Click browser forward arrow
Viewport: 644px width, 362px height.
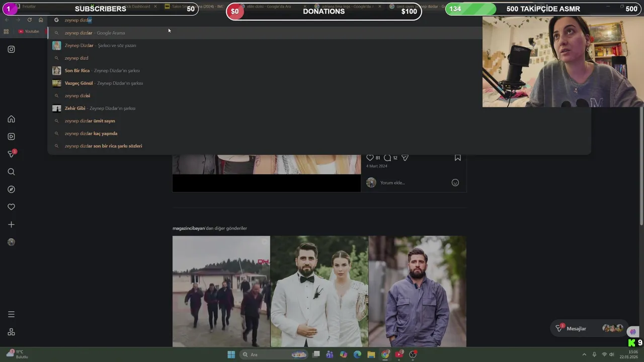pyautogui.click(x=18, y=20)
